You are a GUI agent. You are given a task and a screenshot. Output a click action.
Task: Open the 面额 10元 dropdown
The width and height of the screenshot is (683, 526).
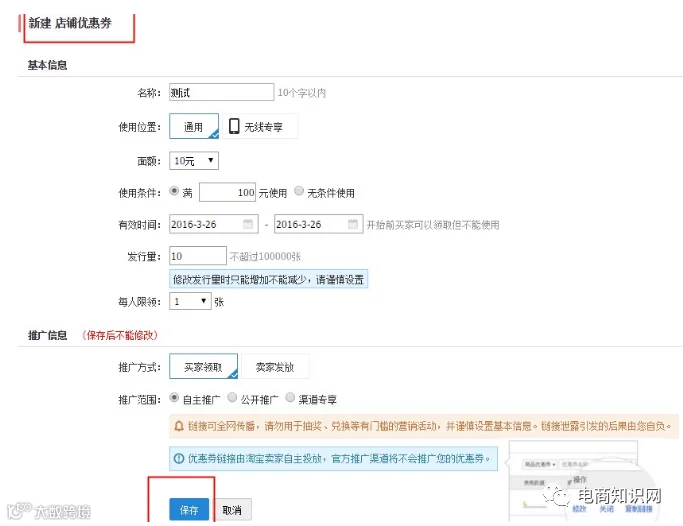click(194, 161)
